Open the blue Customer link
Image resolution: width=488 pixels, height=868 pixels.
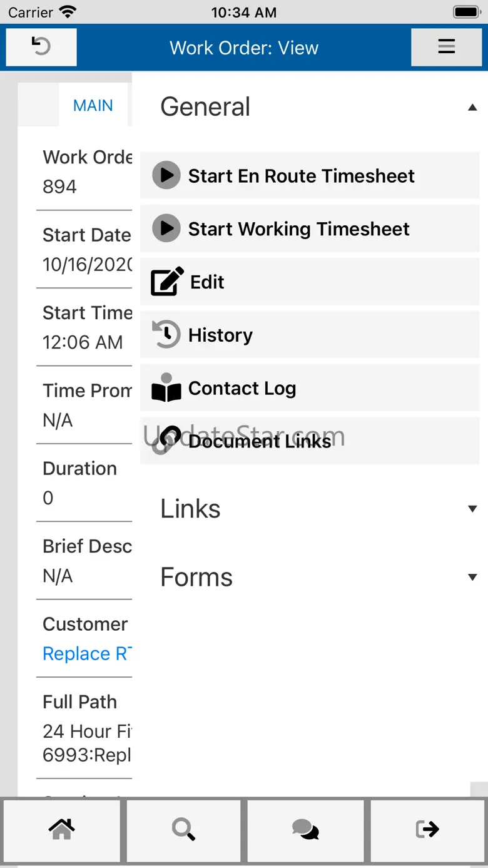coord(86,654)
